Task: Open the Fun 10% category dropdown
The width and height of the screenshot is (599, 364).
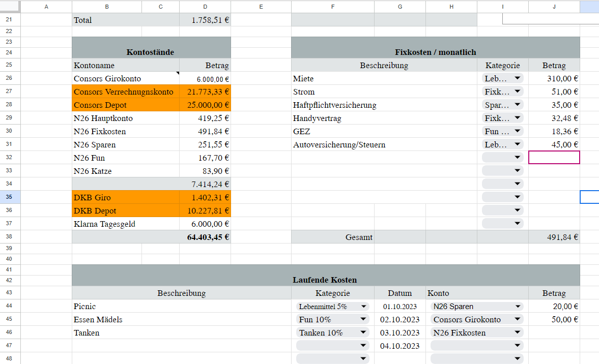Action: pos(332,319)
